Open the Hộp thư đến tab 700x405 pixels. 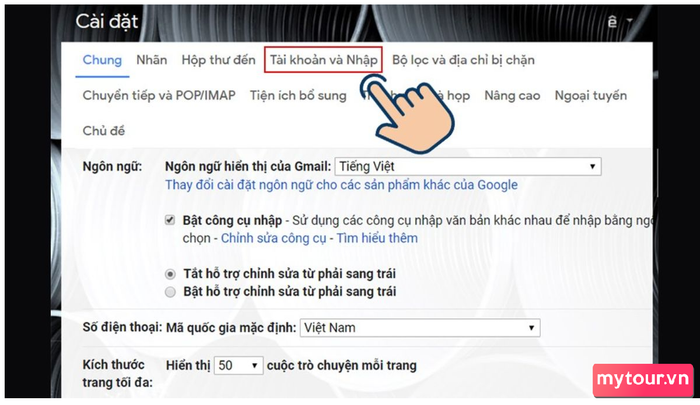pyautogui.click(x=218, y=60)
